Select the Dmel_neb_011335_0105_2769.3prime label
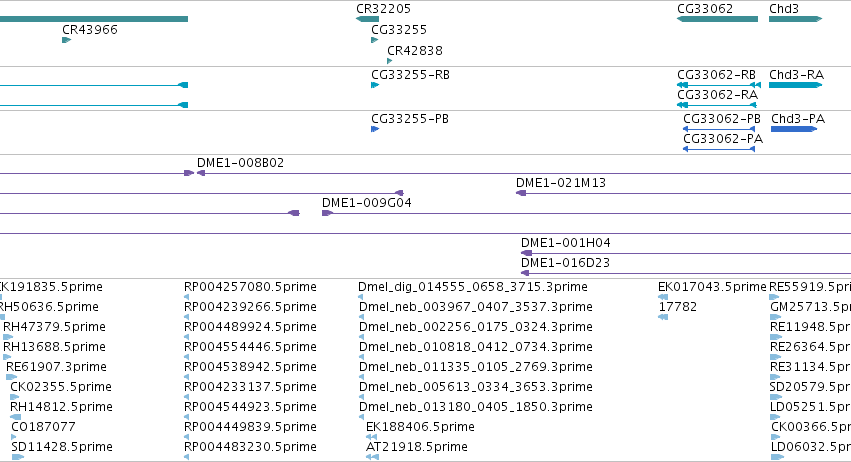Viewport: 851px width, 462px height. click(x=475, y=367)
